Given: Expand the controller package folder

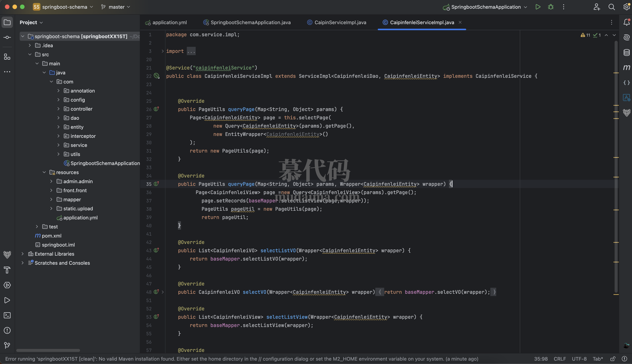Looking at the screenshot, I should click(58, 109).
